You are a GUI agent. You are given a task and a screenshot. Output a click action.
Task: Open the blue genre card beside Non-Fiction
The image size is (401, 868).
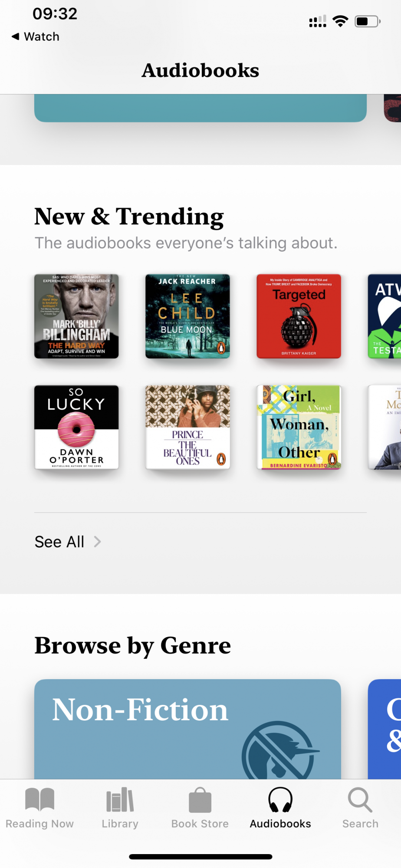[x=385, y=729]
